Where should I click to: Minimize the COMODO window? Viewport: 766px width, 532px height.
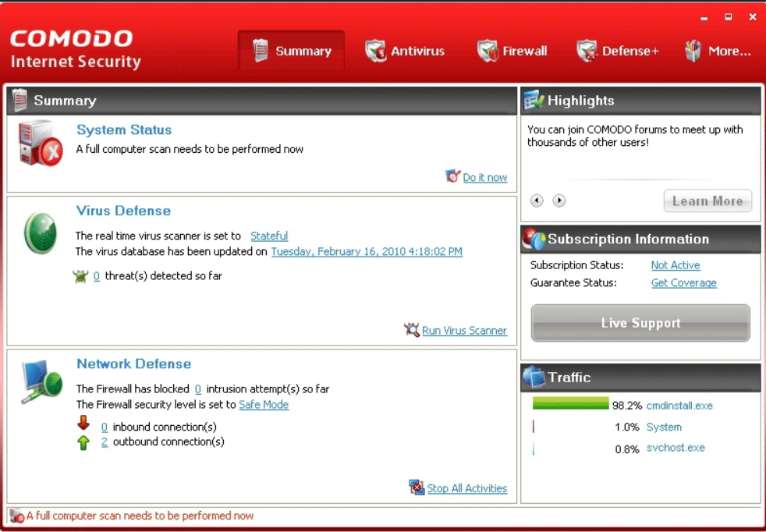pyautogui.click(x=704, y=18)
